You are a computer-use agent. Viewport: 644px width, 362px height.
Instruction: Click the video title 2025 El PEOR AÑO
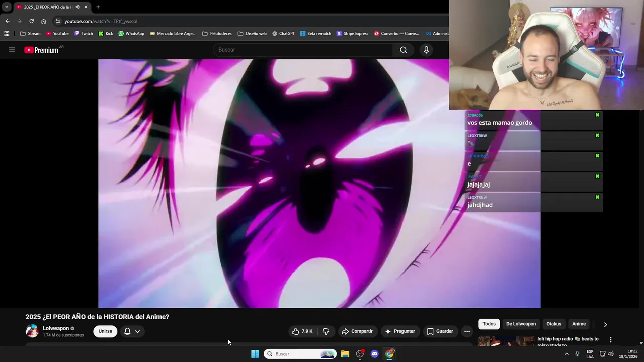tap(97, 317)
